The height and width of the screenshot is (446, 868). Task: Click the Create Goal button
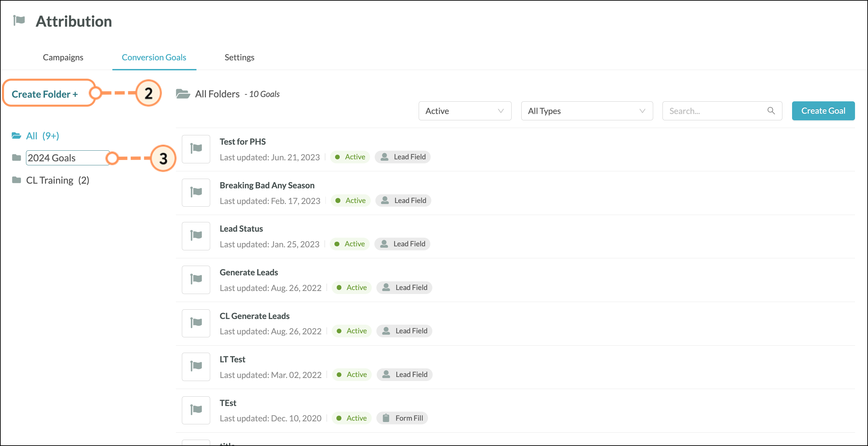(823, 111)
